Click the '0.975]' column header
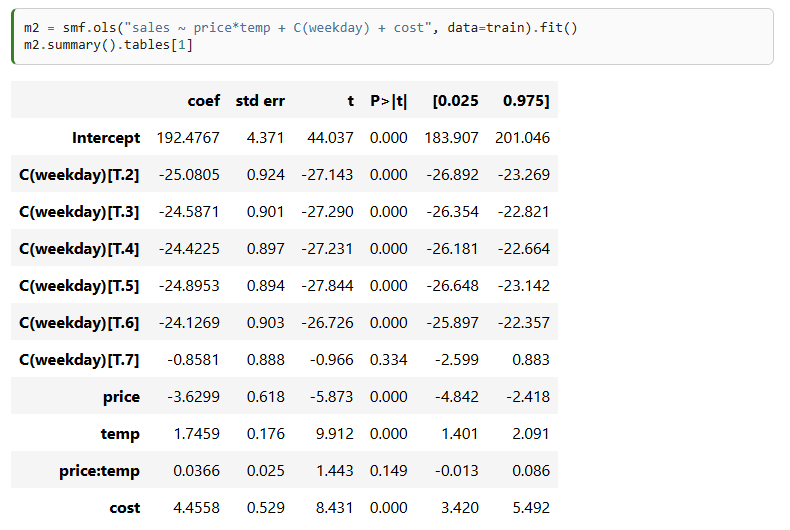The height and width of the screenshot is (530, 790). pyautogui.click(x=526, y=101)
